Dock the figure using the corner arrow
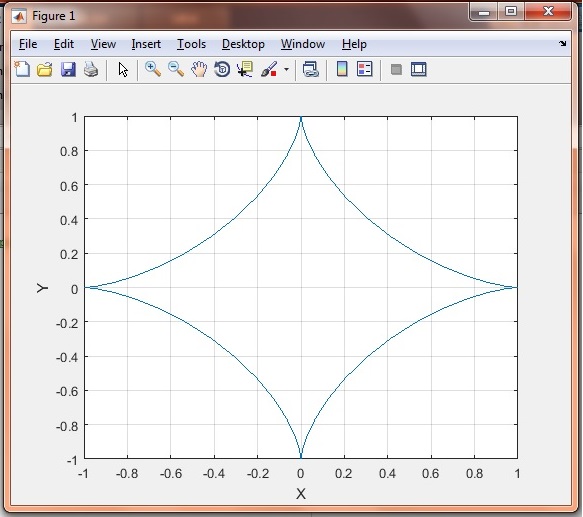The height and width of the screenshot is (517, 583). [563, 44]
